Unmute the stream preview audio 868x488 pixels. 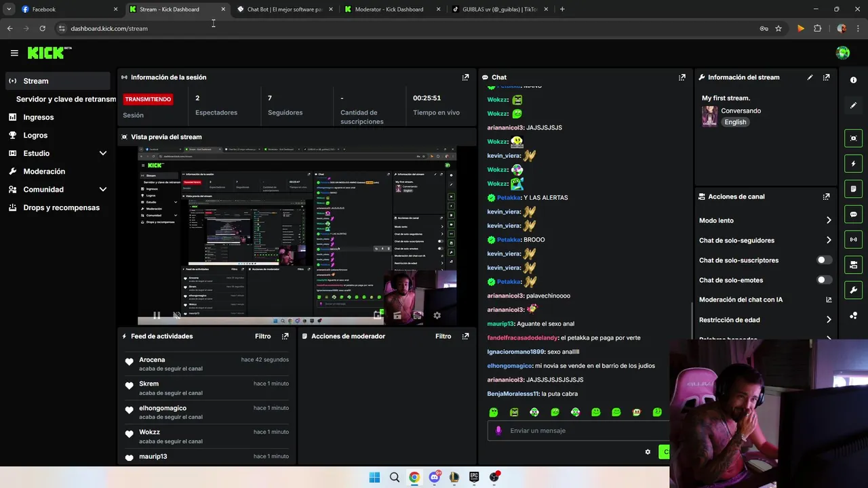177,315
